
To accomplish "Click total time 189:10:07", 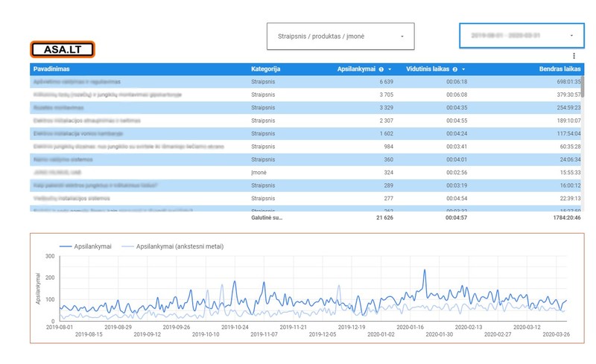I will [x=569, y=121].
